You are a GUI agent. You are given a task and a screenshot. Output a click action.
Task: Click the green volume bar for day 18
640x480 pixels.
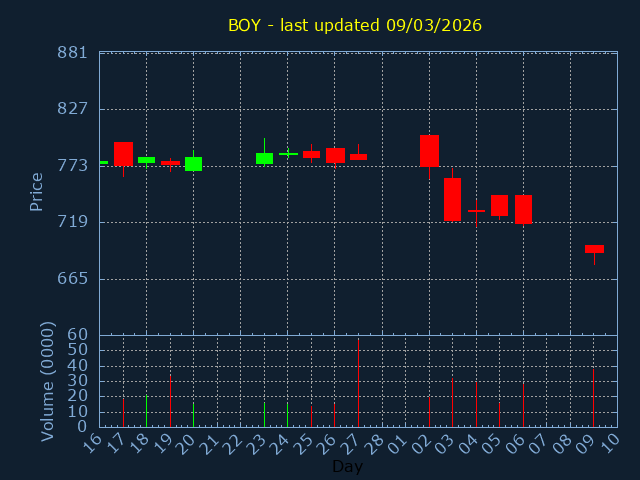coord(146,411)
